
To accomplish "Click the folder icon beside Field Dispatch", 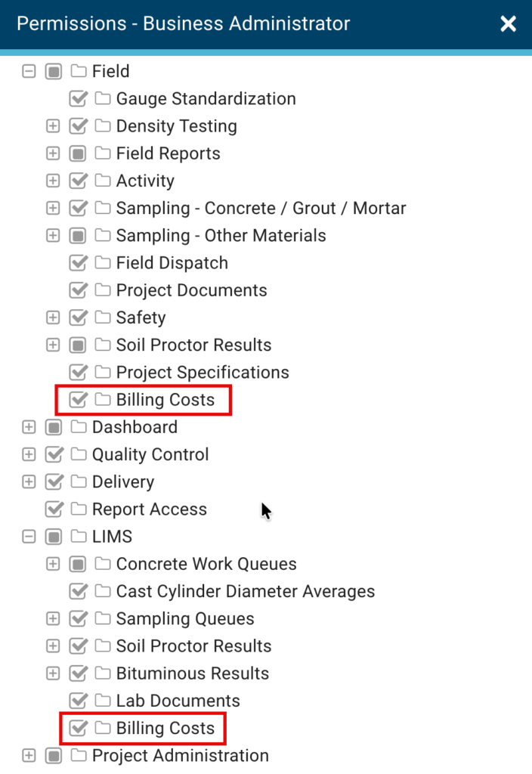I will pyautogui.click(x=103, y=262).
